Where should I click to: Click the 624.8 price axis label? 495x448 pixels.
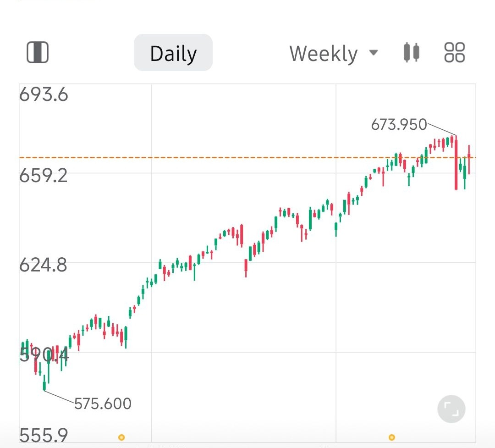click(x=44, y=265)
